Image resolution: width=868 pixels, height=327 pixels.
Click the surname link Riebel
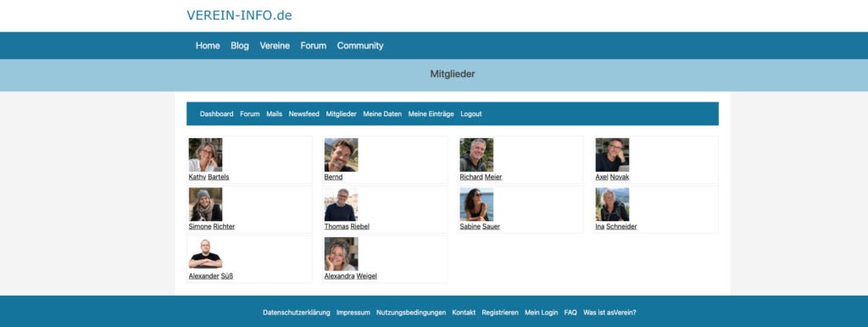pyautogui.click(x=359, y=227)
